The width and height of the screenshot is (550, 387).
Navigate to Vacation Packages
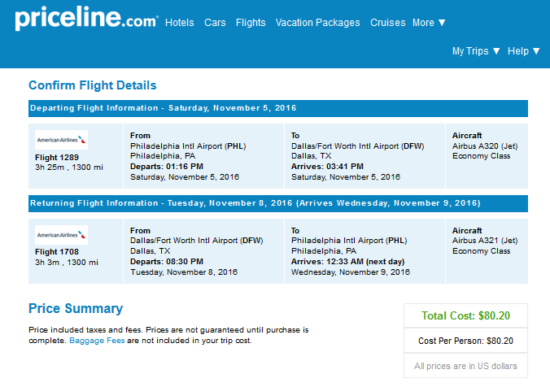[x=318, y=23]
